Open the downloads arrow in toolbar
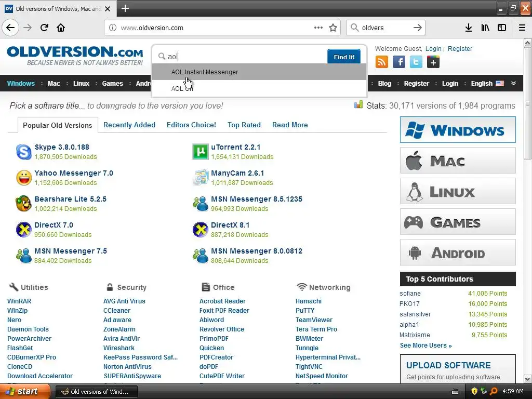The height and width of the screenshot is (399, 532). [468, 28]
